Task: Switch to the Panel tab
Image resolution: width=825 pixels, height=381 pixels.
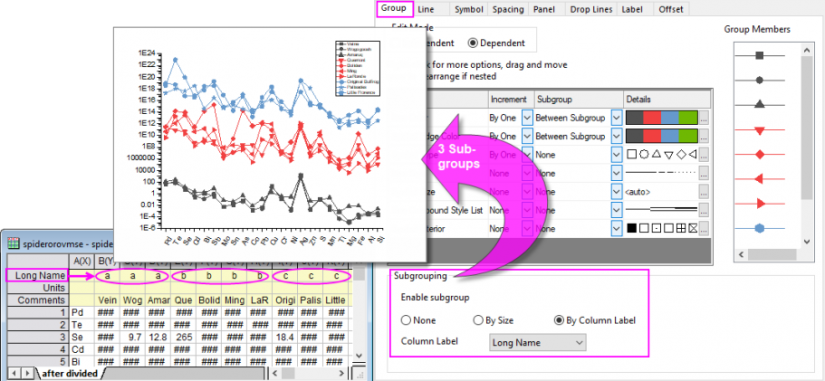Action: tap(544, 9)
